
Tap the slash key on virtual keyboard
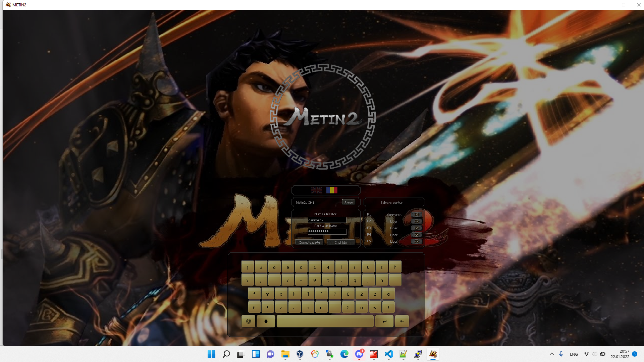388,307
